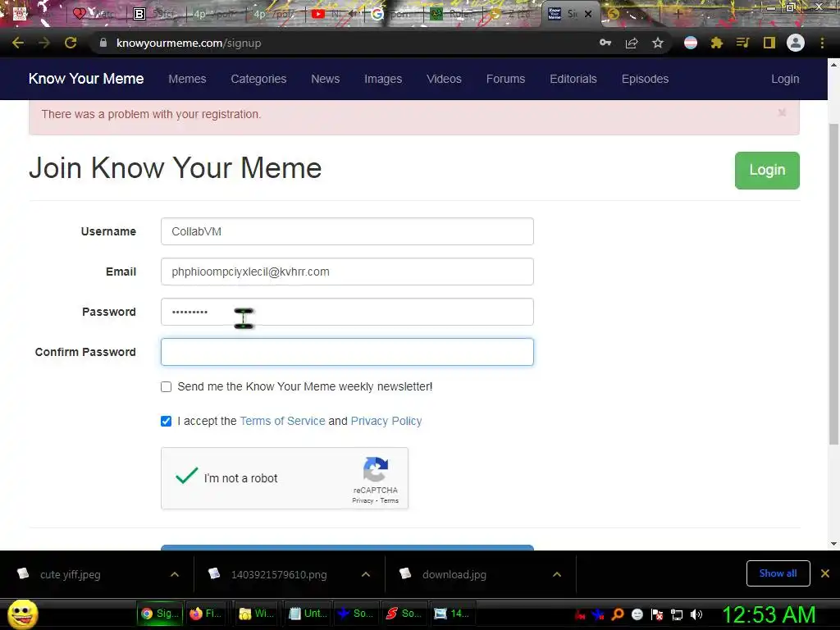Viewport: 840px width, 630px height.
Task: Click the orange magnifier tray icon
Action: pos(618,614)
